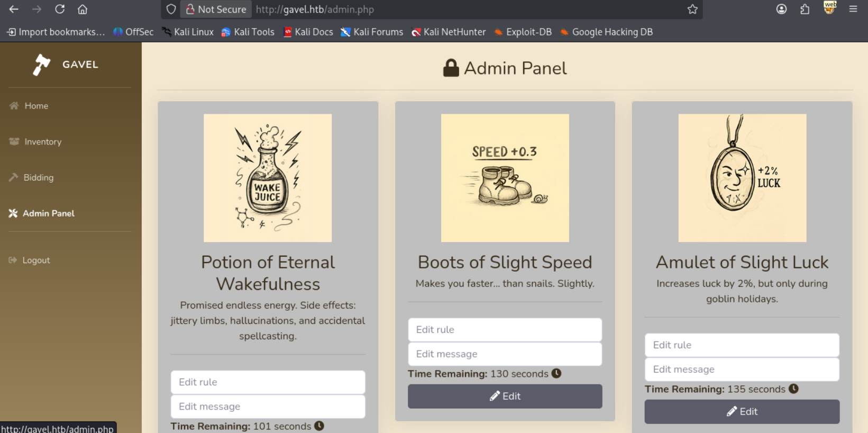Image resolution: width=868 pixels, height=433 pixels.
Task: Click the potion's 'Promised endless energy' description
Action: coord(268,321)
